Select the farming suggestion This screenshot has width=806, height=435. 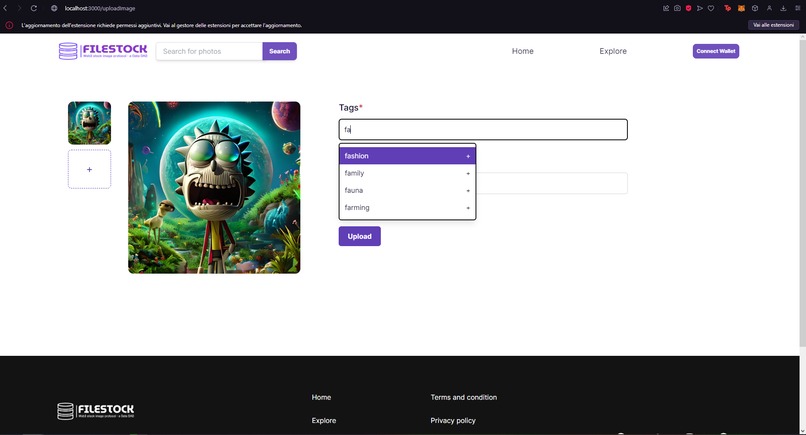point(407,208)
